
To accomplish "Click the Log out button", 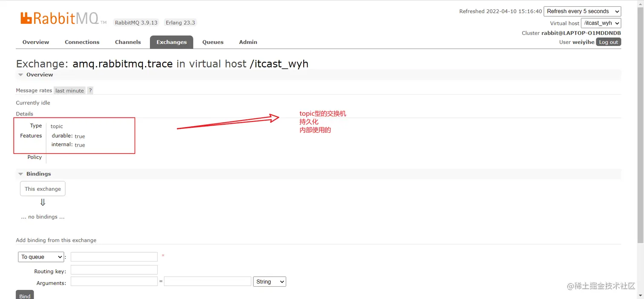I will point(608,42).
